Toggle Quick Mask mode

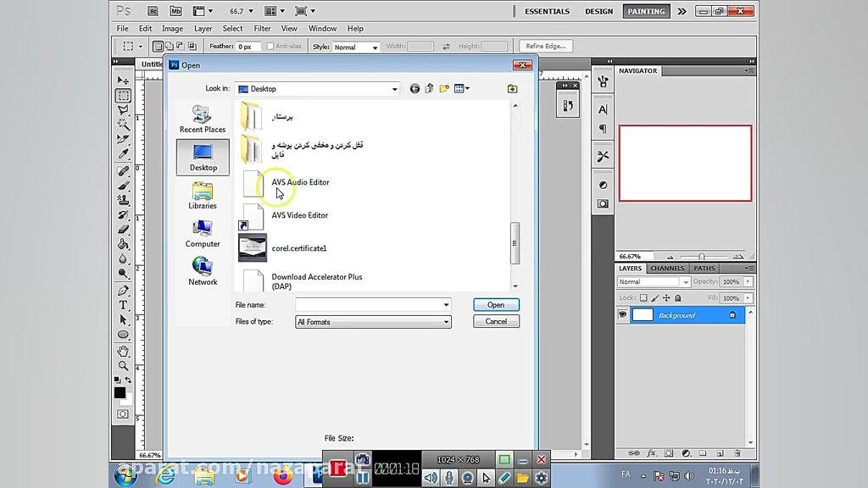[123, 413]
